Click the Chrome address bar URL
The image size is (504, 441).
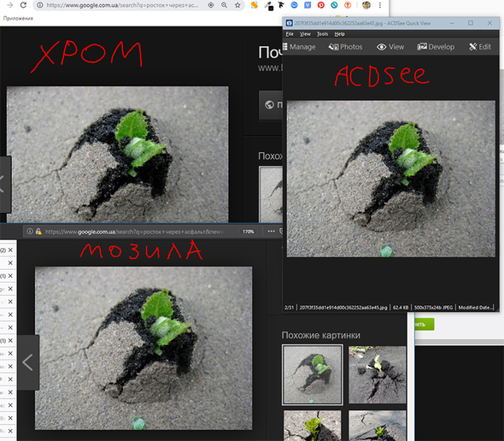122,5
